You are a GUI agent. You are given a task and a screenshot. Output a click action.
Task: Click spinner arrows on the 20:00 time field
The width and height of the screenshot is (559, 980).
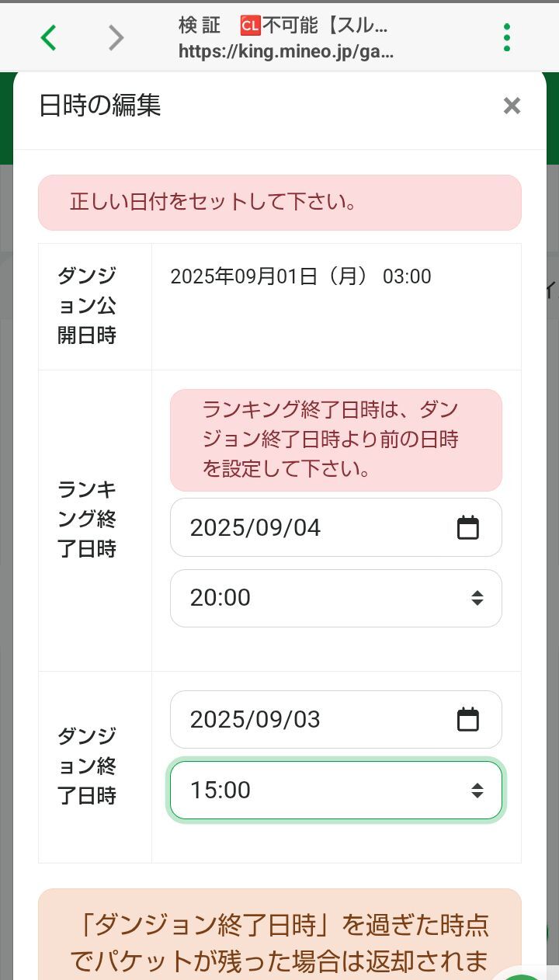pos(477,598)
